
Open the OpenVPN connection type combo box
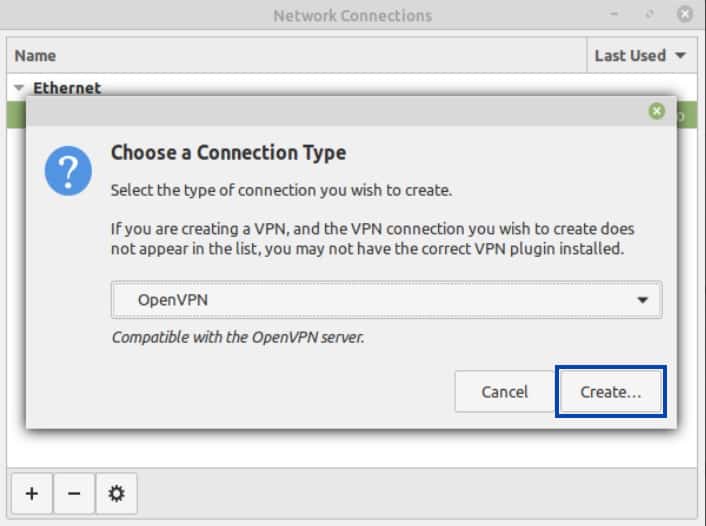[x=386, y=299]
